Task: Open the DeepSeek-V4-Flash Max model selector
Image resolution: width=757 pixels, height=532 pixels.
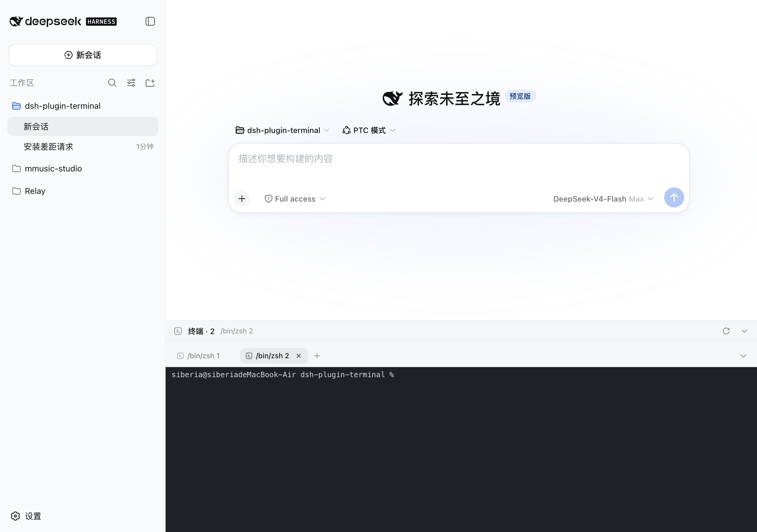Action: [603, 199]
